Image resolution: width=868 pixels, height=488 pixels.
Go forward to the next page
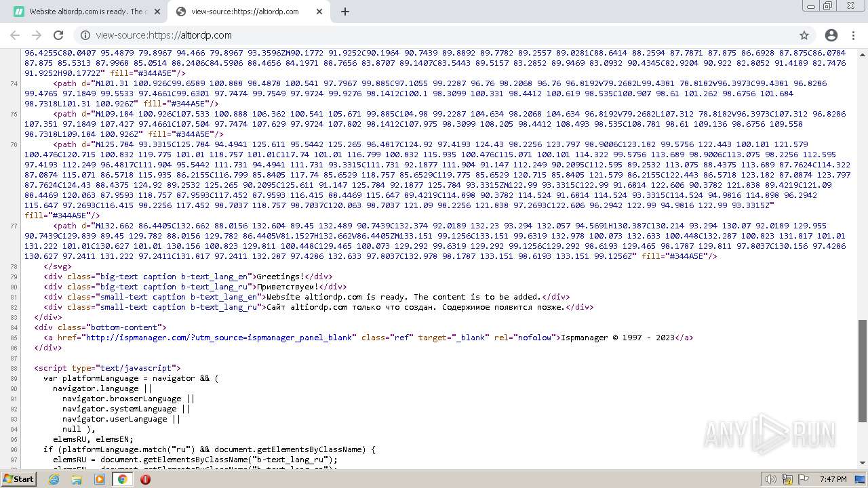click(x=37, y=35)
